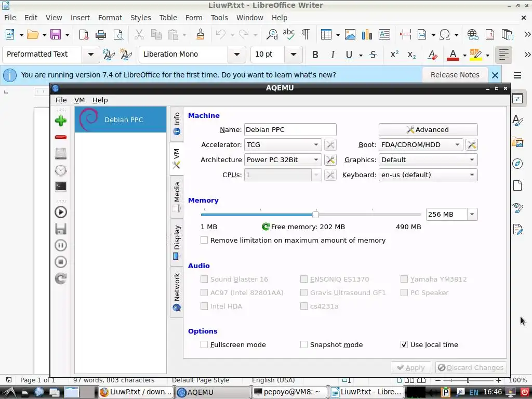Check the Snapshot mode option
The width and height of the screenshot is (532, 399).
303,345
